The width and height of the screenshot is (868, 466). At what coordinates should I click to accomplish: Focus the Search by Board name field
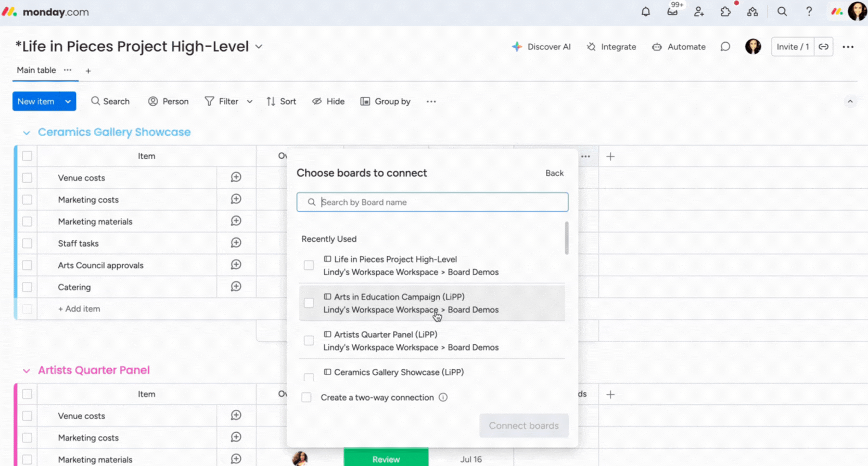(432, 202)
